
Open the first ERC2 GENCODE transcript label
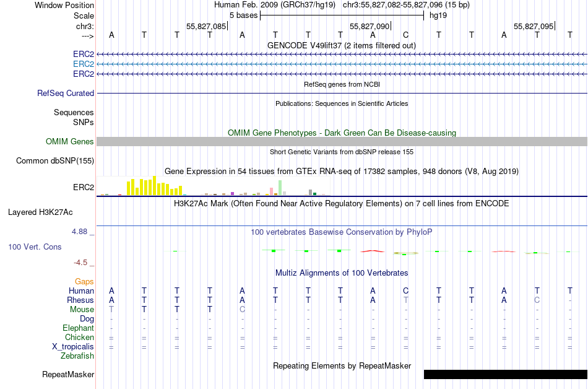[84, 55]
